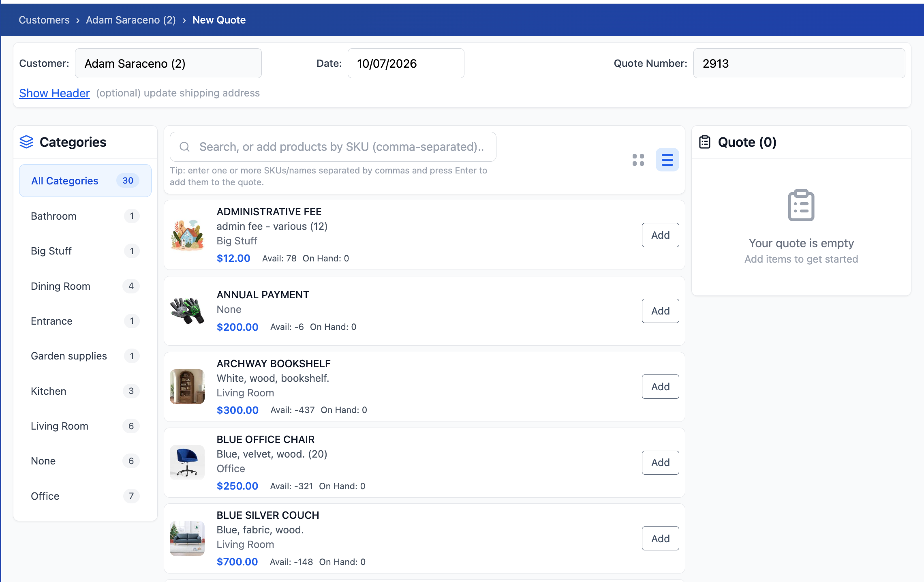Click the ARCHWAY BOOKSHELF product title
Image resolution: width=924 pixels, height=582 pixels.
point(274,364)
